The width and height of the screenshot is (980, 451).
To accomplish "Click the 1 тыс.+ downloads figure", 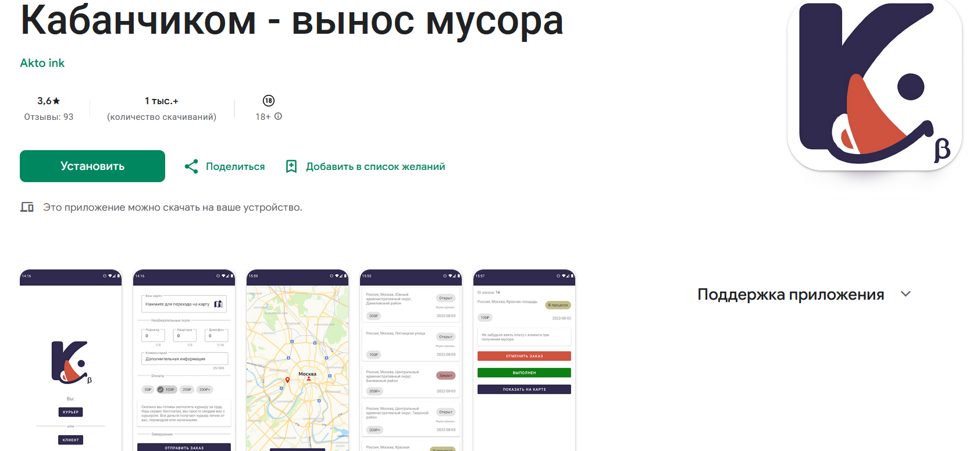I will 162,101.
